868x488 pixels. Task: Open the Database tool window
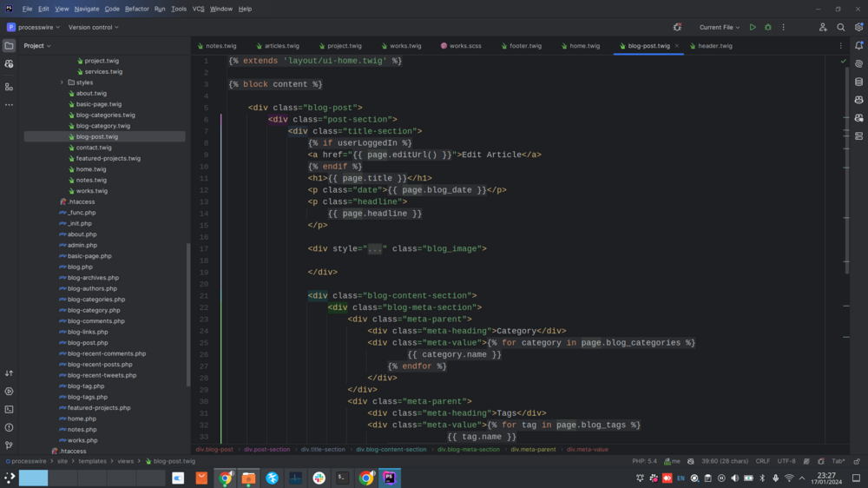pos(858,82)
